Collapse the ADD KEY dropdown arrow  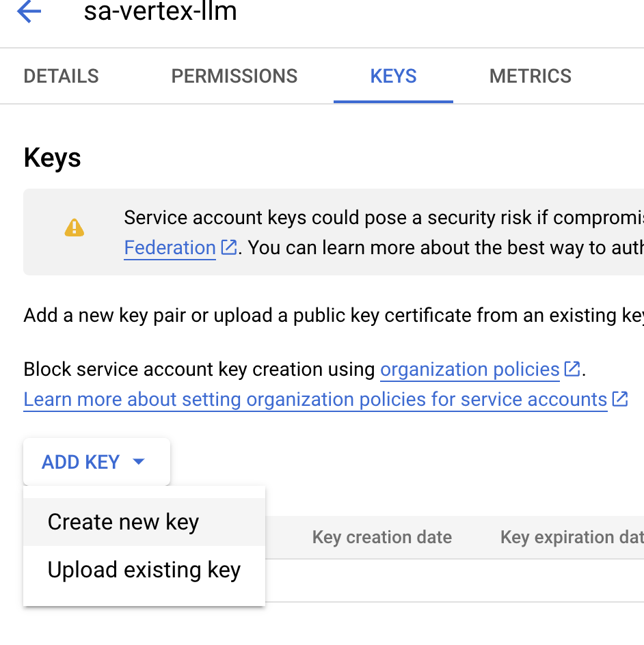pos(139,461)
